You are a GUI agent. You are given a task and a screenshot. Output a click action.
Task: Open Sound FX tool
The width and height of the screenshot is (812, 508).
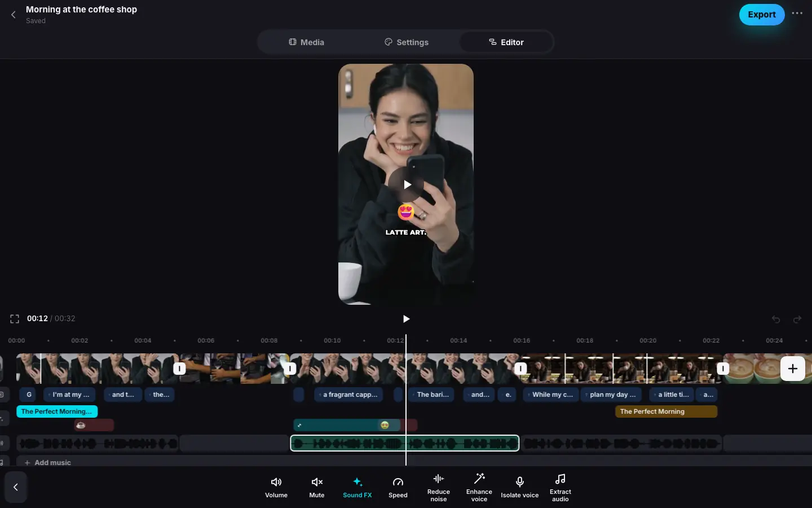pyautogui.click(x=358, y=488)
